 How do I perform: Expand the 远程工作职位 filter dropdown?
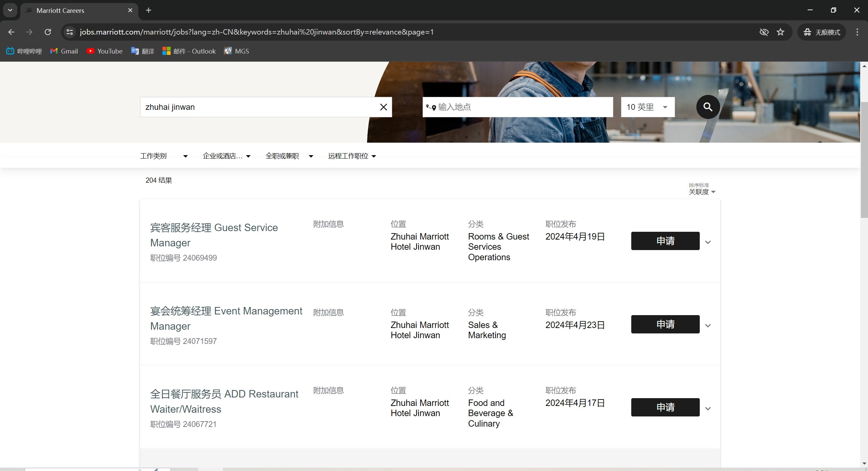[x=352, y=156]
